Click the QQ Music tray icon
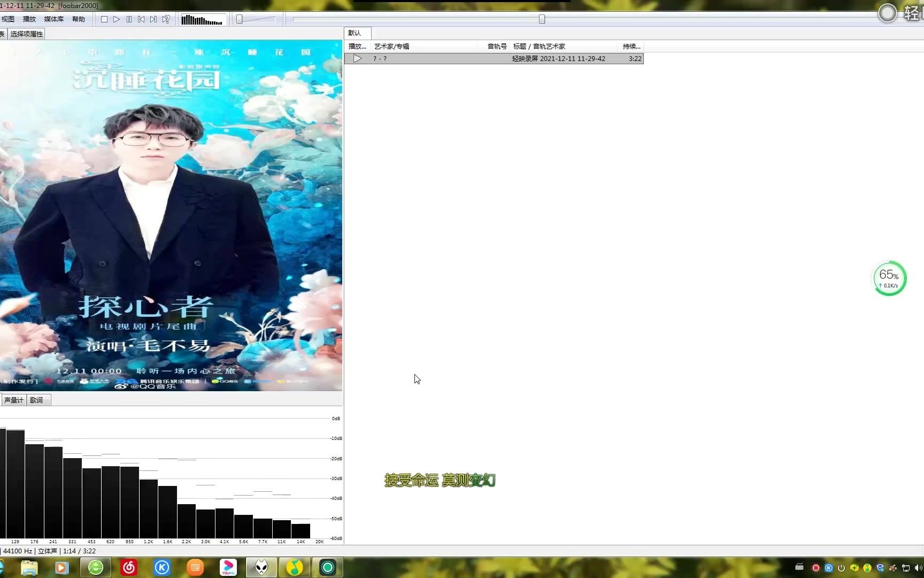Image resolution: width=924 pixels, height=578 pixels. [867, 568]
